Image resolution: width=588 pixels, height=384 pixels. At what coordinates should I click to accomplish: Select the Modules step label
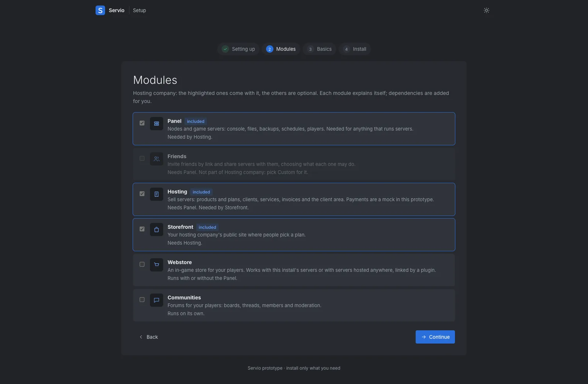pos(286,49)
